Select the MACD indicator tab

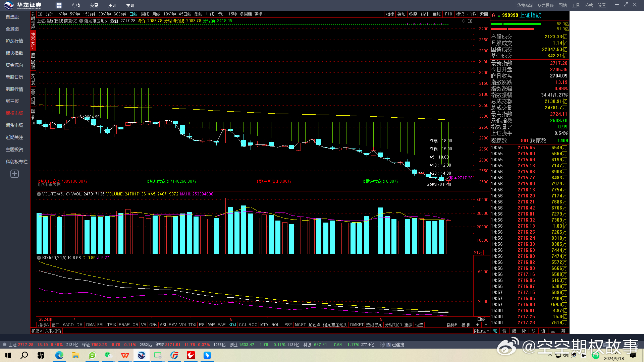[68, 325]
